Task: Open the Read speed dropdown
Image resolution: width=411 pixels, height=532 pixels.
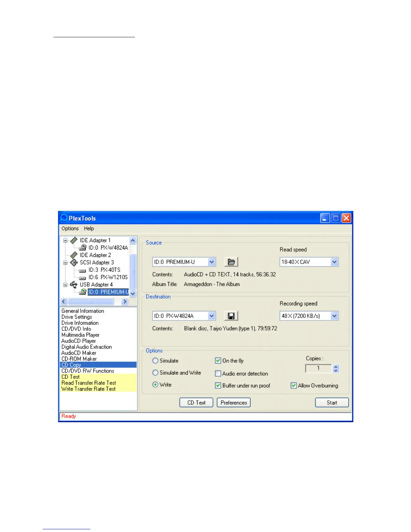Action: tap(334, 262)
